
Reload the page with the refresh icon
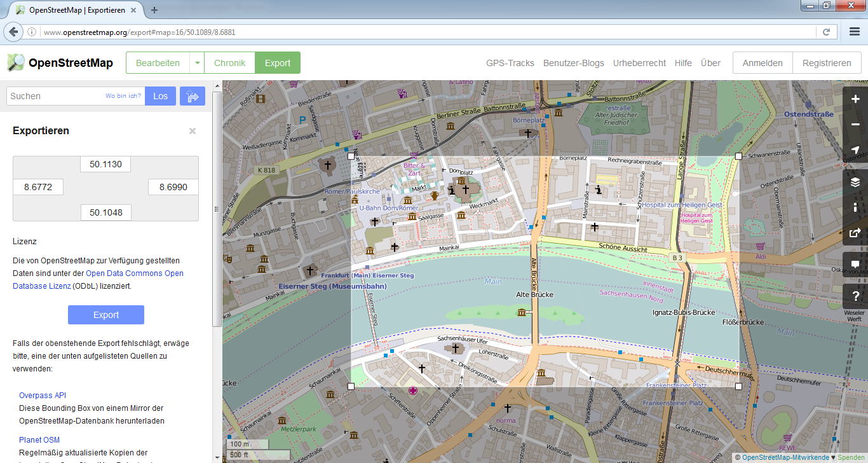[826, 32]
